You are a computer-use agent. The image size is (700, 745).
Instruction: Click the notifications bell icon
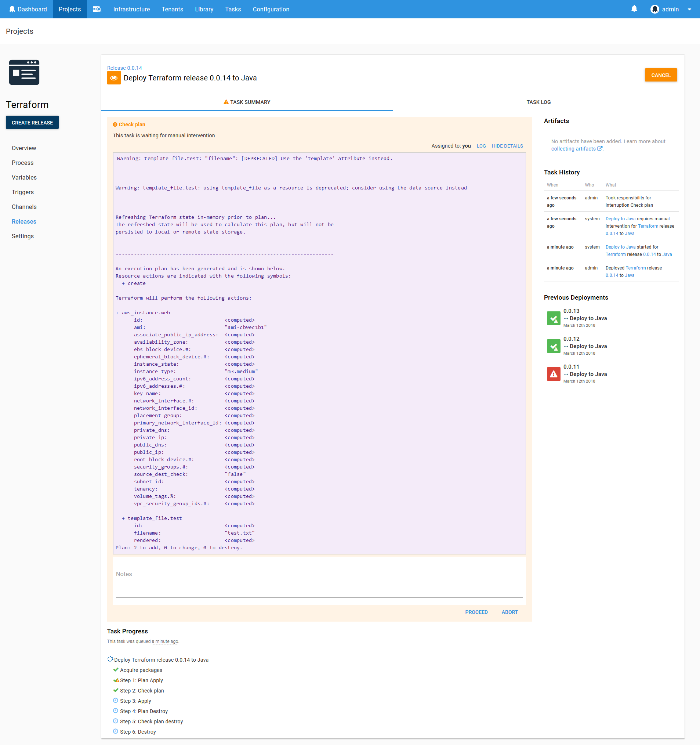(634, 9)
